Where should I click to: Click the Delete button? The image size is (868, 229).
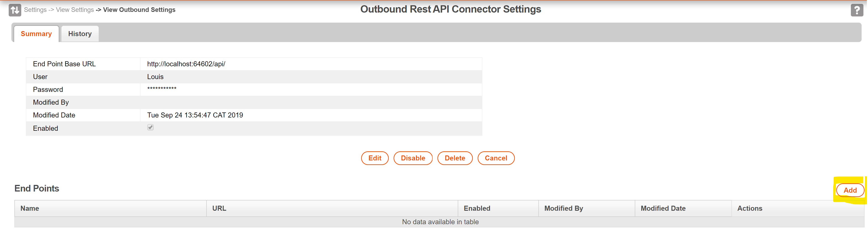pos(455,158)
